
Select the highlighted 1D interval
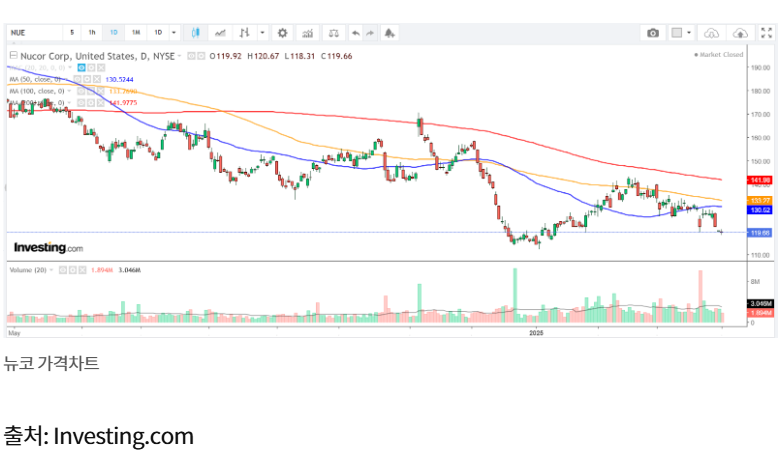(x=114, y=32)
